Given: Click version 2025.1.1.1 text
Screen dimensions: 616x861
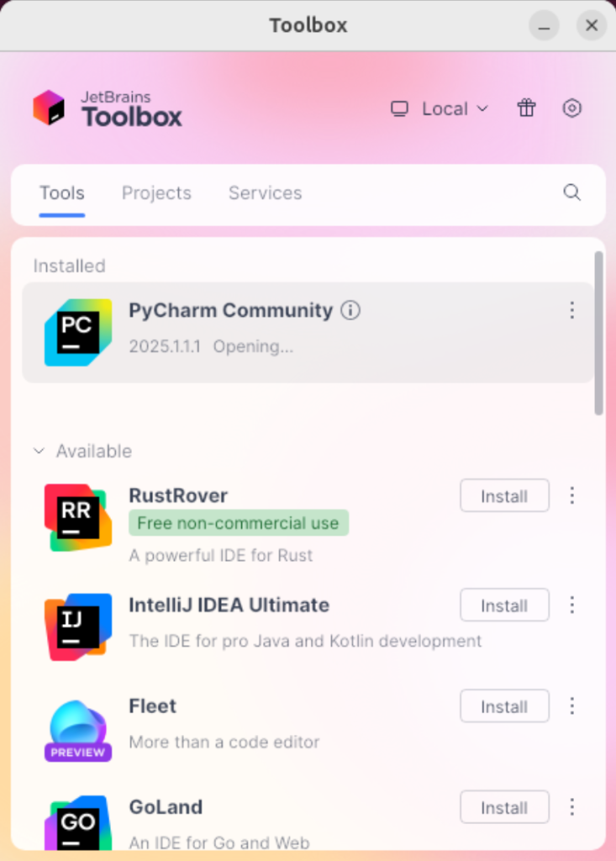Looking at the screenshot, I should click(x=165, y=346).
